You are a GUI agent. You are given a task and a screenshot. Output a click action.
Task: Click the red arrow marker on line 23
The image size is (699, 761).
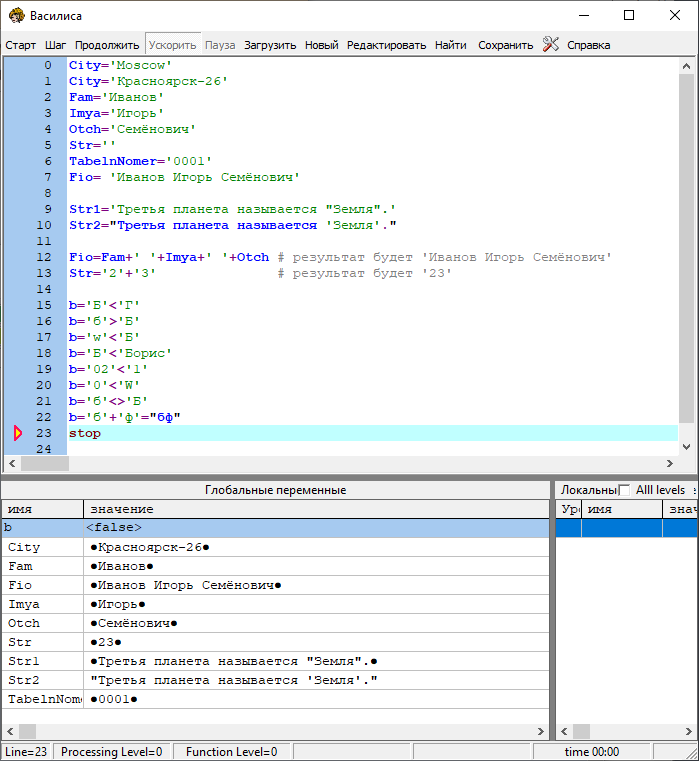pyautogui.click(x=17, y=433)
